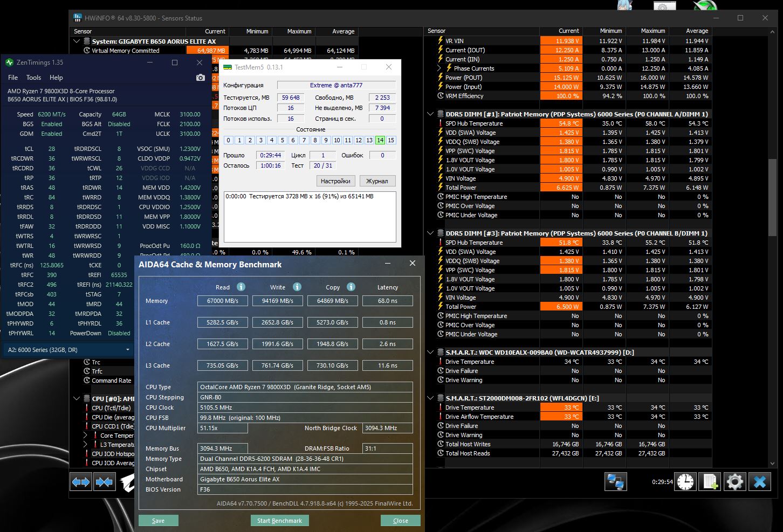Click the thermometer icon beside CPU (Tctl/Tdie)

(87, 408)
